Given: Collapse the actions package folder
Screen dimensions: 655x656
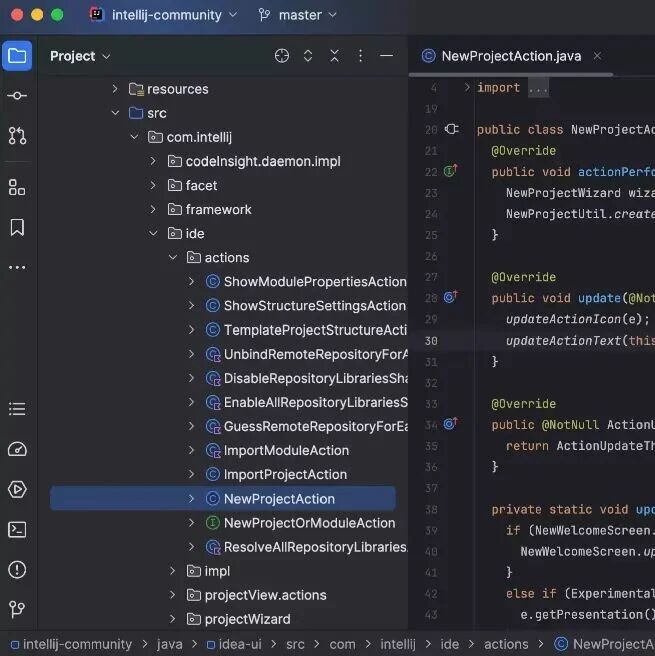Looking at the screenshot, I should pyautogui.click(x=173, y=257).
